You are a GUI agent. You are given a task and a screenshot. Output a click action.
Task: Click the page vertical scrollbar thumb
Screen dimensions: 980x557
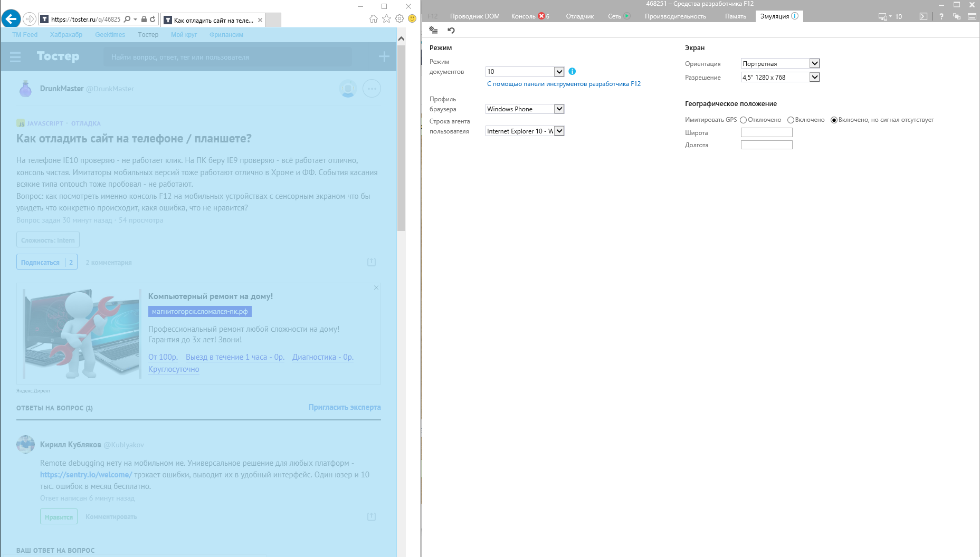click(401, 138)
